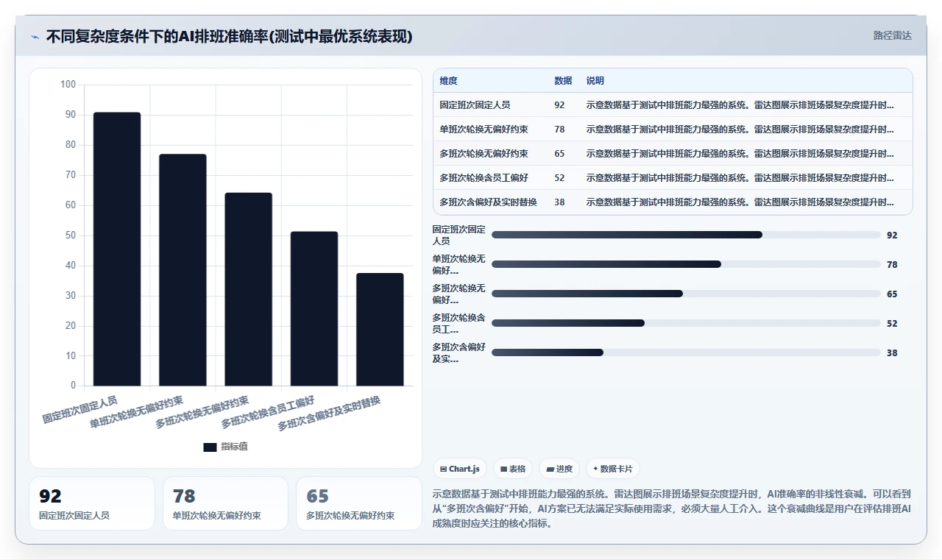This screenshot has width=942, height=560.
Task: Click the 指标值 legend text
Action: (234, 447)
